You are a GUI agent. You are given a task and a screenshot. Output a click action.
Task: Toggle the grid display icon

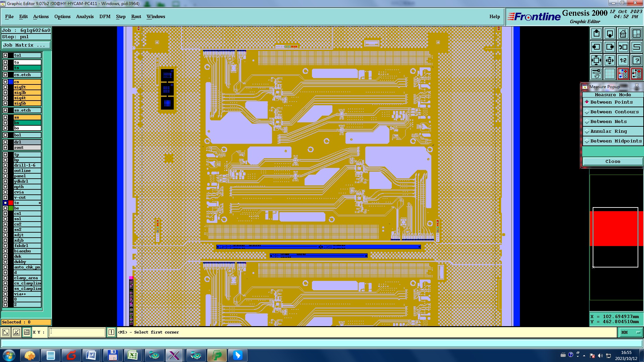[610, 74]
